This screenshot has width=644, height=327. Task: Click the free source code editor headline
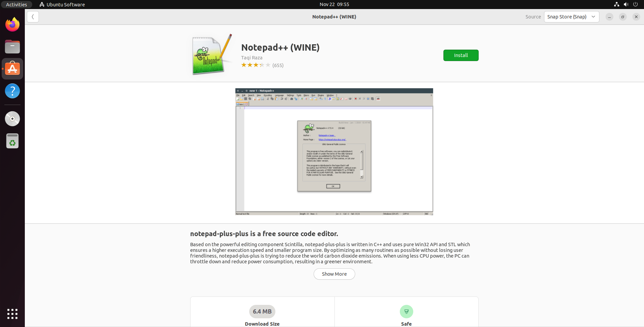[x=264, y=234]
